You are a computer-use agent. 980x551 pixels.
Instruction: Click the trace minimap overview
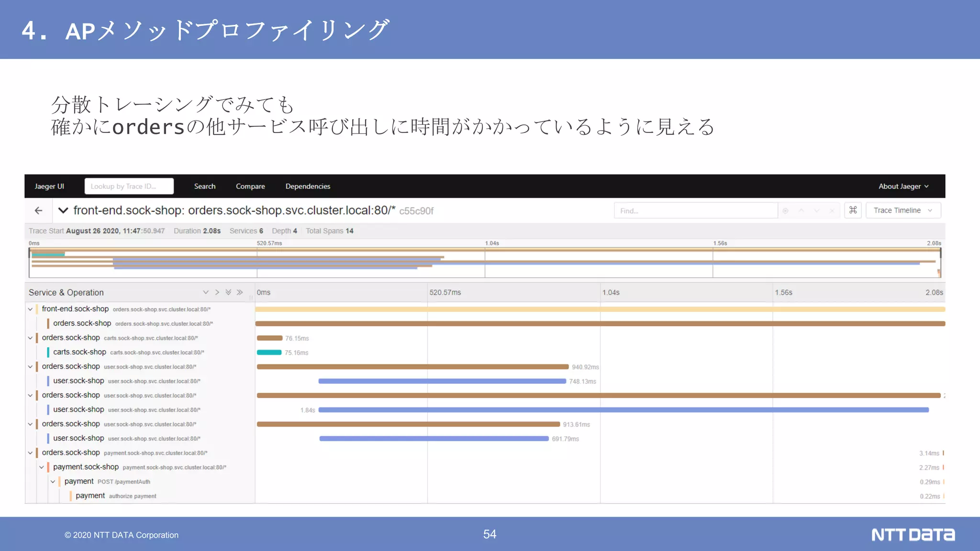tap(485, 262)
